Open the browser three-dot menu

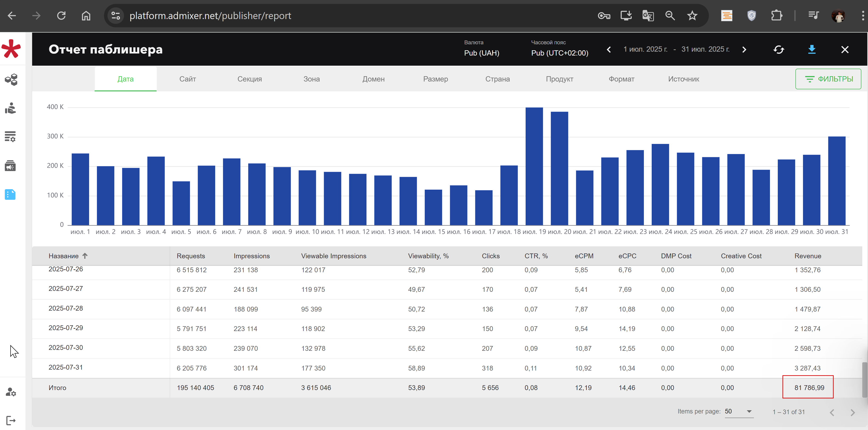point(863,16)
